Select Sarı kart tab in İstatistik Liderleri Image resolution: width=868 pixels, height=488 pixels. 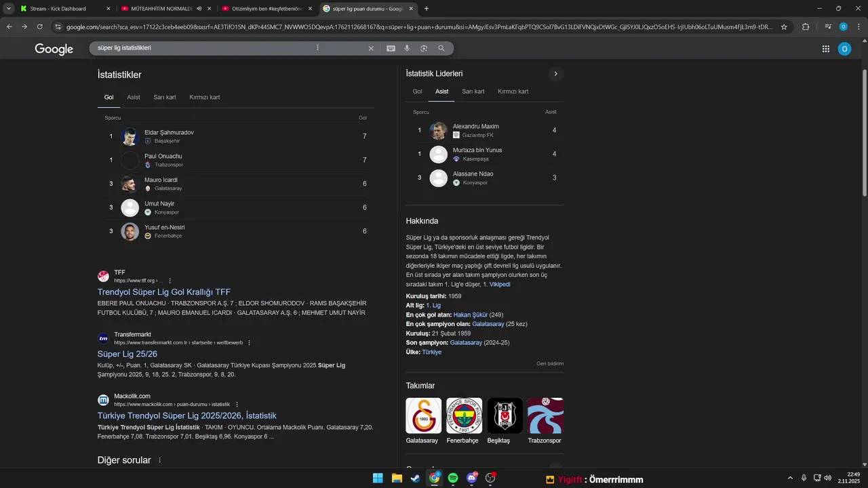click(473, 91)
